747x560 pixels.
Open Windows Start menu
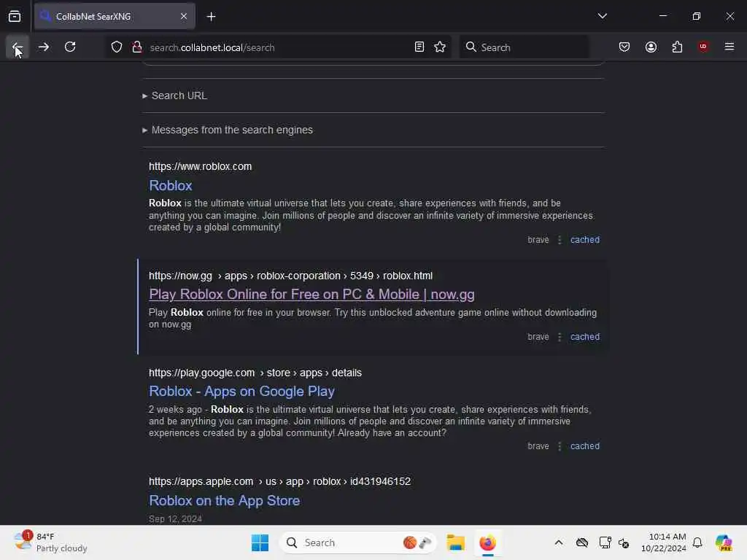pos(260,542)
